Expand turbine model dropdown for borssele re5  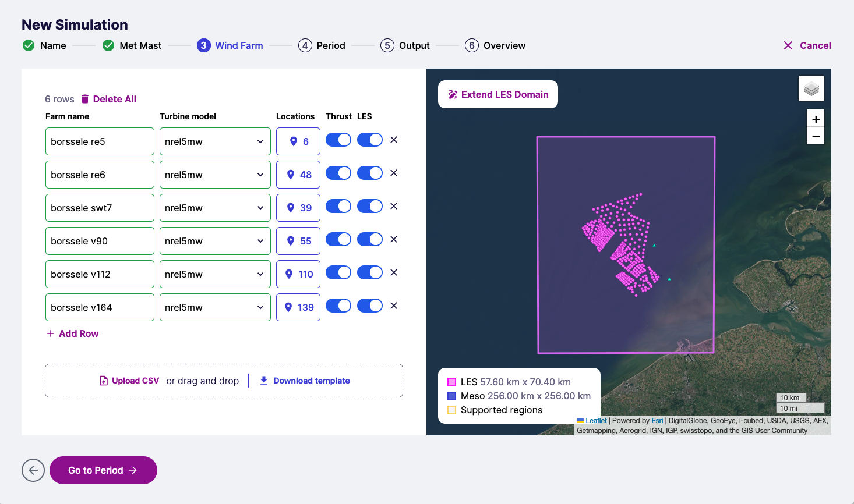point(215,141)
